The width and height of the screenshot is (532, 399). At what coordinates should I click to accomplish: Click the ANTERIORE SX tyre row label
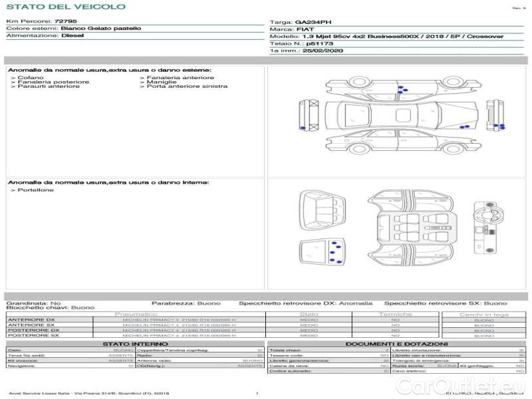(x=31, y=325)
